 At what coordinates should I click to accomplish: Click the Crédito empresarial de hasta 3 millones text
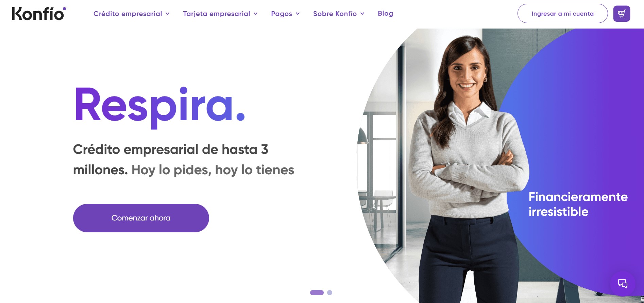170,159
